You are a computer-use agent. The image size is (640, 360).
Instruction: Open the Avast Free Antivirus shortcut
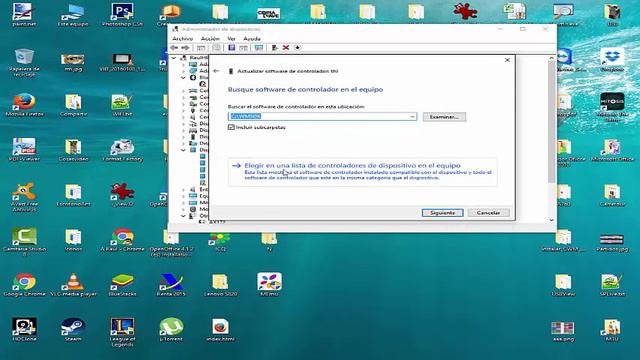coord(24,198)
